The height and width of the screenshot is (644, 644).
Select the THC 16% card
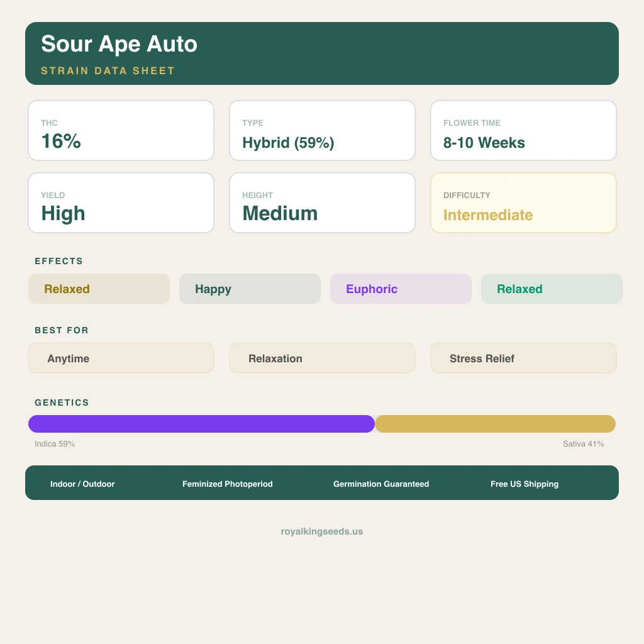pos(121,131)
